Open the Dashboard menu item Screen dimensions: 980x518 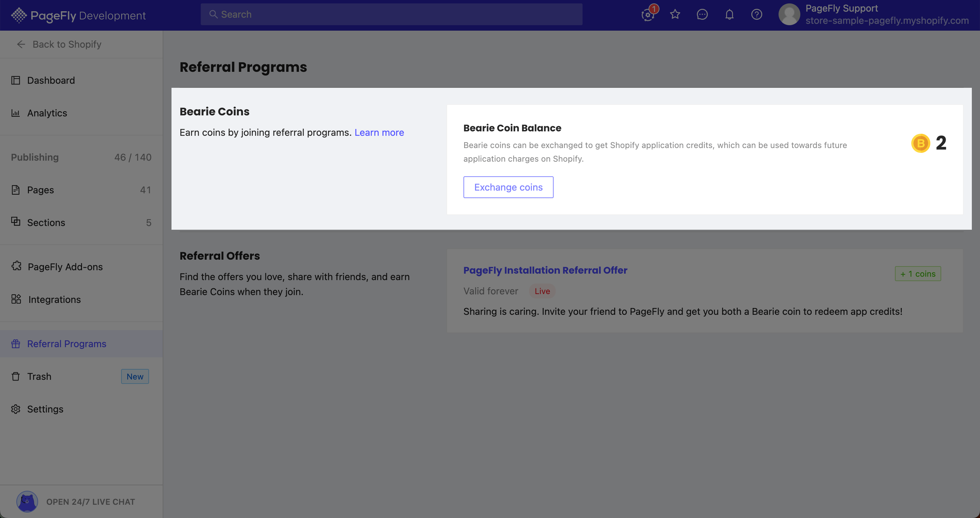click(x=81, y=80)
